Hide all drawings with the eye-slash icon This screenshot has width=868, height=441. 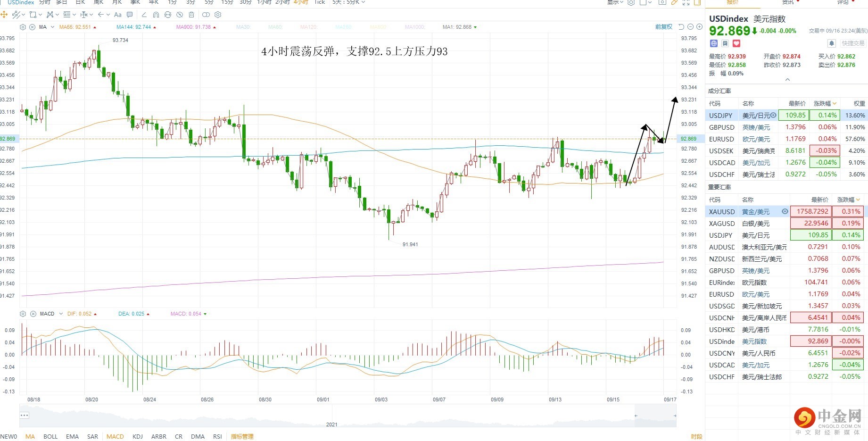(180, 15)
